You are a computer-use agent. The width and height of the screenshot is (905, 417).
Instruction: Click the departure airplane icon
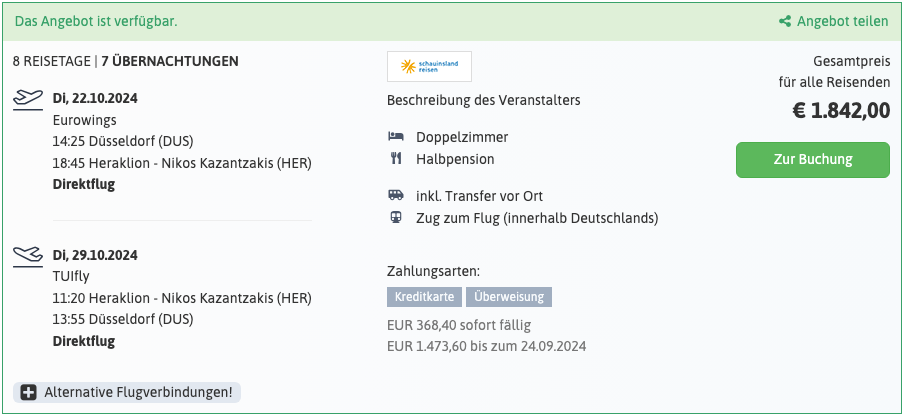pos(28,99)
